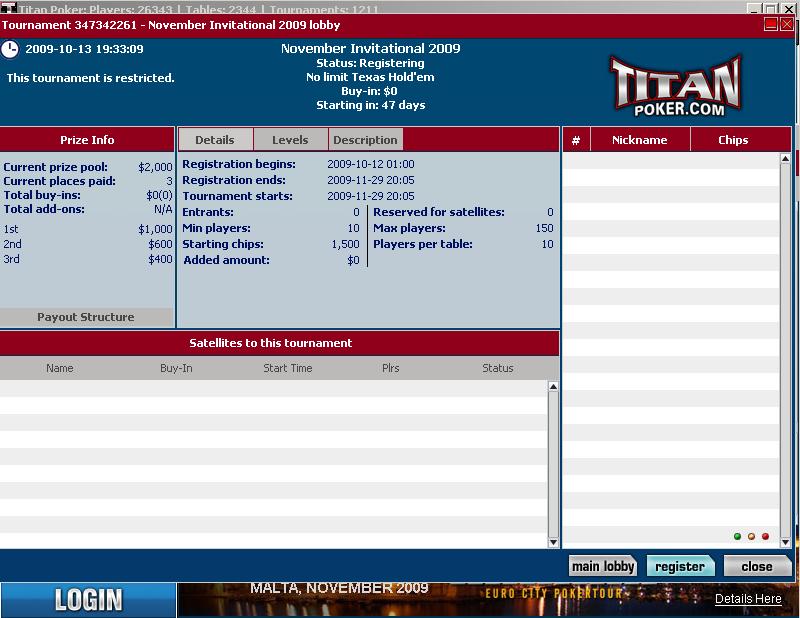This screenshot has height=618, width=800.
Task: Click the November Invitational 2009 heading
Action: pyautogui.click(x=370, y=48)
